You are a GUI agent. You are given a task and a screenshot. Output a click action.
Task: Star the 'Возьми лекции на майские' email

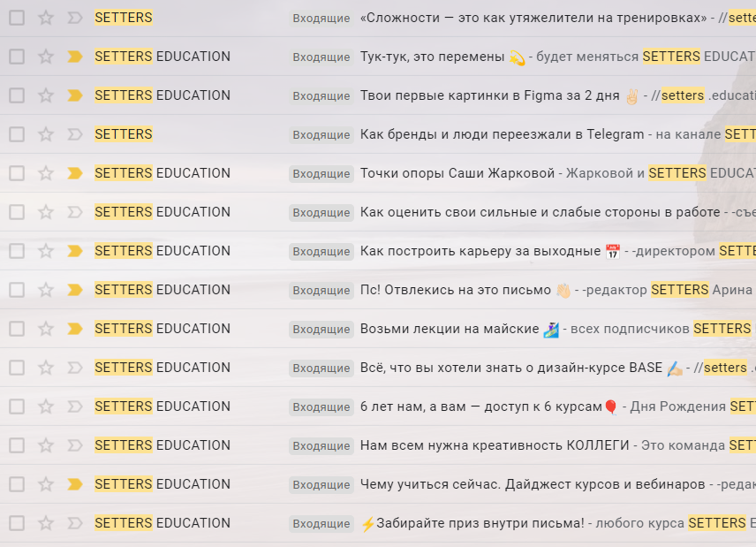coord(46,329)
